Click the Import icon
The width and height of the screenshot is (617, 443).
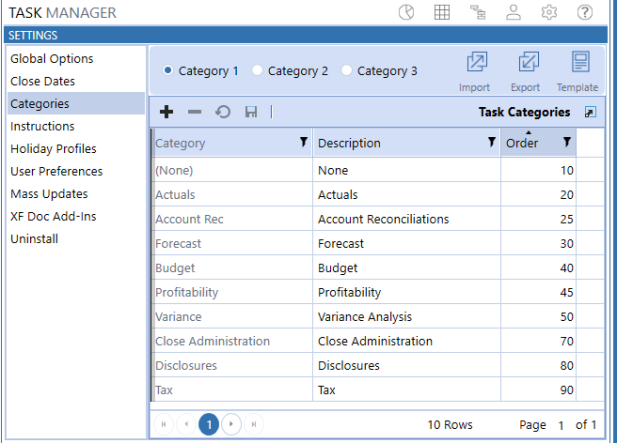pyautogui.click(x=477, y=62)
